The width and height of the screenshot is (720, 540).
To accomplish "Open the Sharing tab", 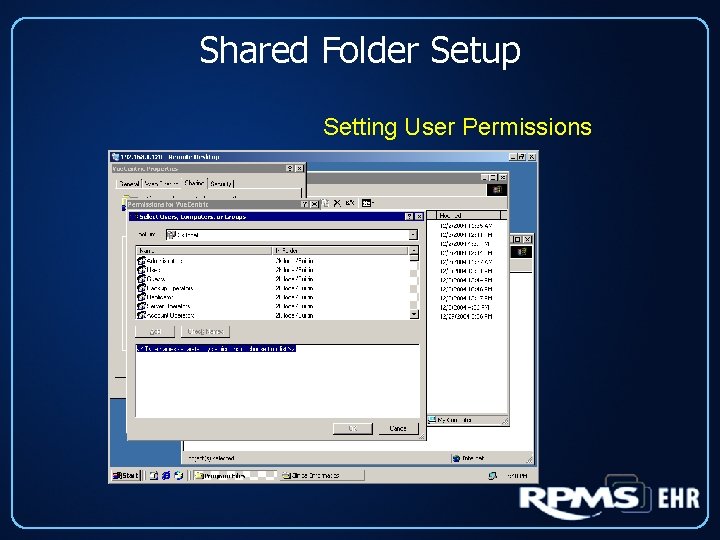I will click(x=194, y=183).
